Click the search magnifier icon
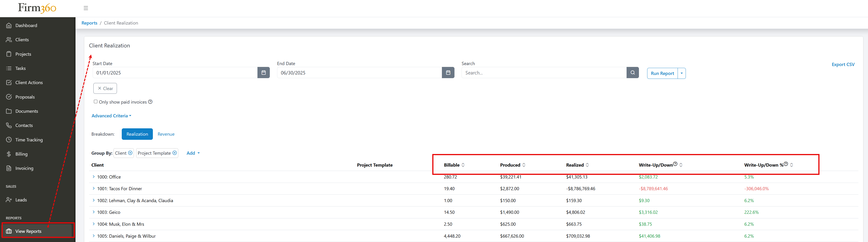 click(633, 72)
